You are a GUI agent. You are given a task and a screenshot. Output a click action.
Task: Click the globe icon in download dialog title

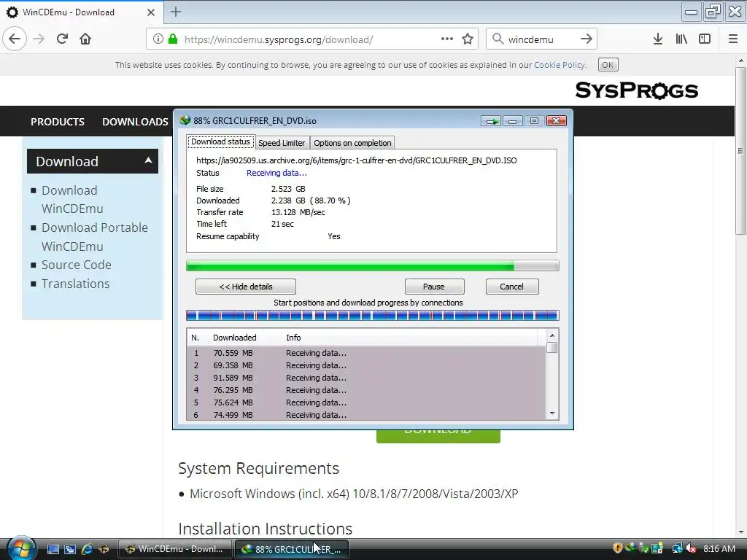click(185, 120)
